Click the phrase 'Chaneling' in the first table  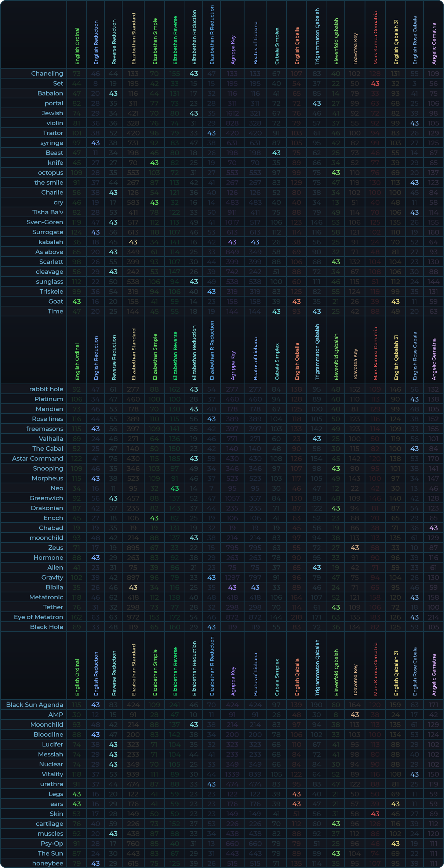47,74
